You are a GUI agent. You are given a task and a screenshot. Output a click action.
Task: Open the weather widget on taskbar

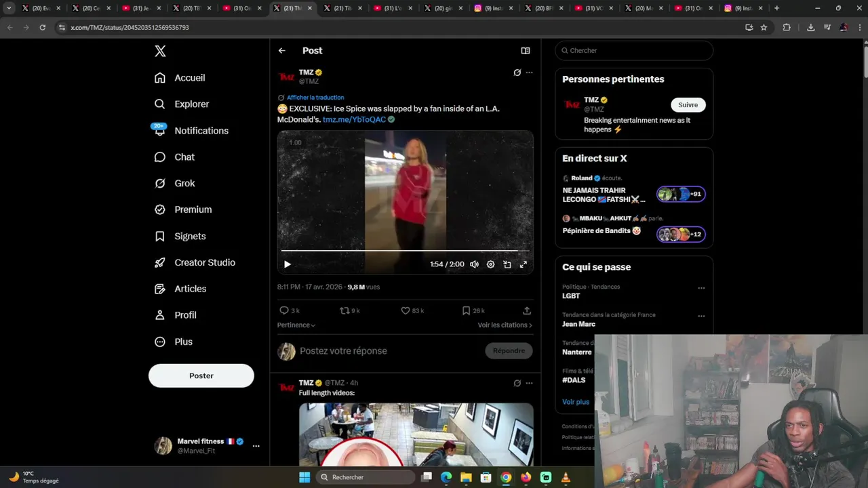[34, 477]
